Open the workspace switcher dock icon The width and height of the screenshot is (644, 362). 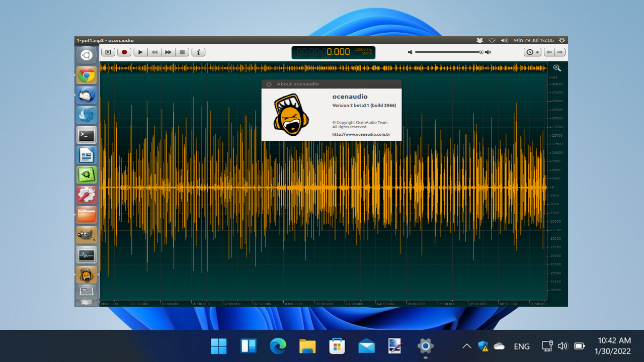click(87, 292)
